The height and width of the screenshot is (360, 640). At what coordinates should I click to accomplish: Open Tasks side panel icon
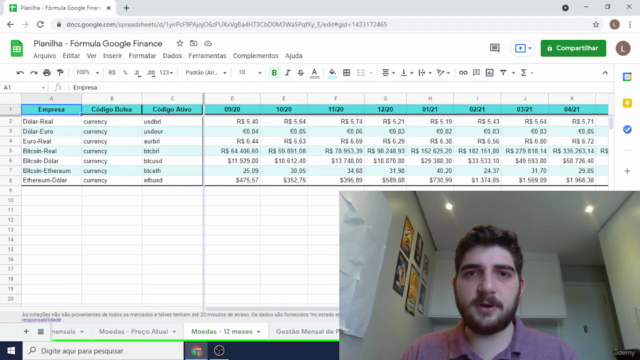627,129
